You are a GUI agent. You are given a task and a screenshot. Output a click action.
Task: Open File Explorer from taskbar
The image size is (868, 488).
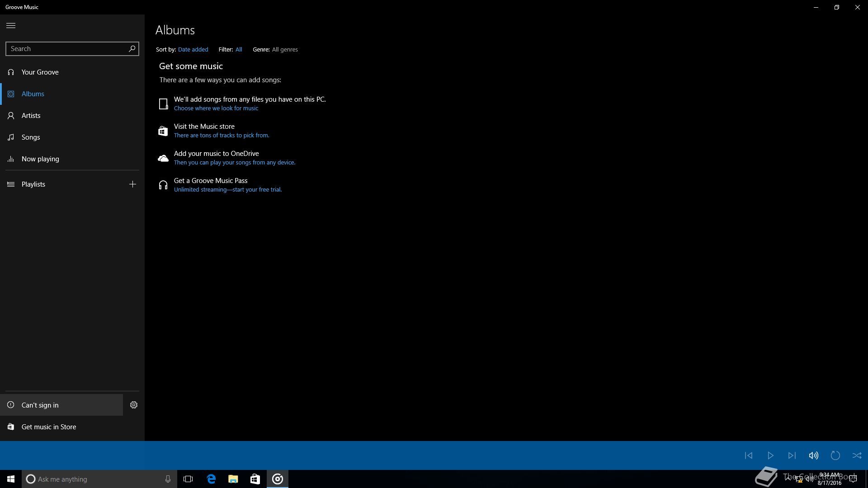(233, 479)
